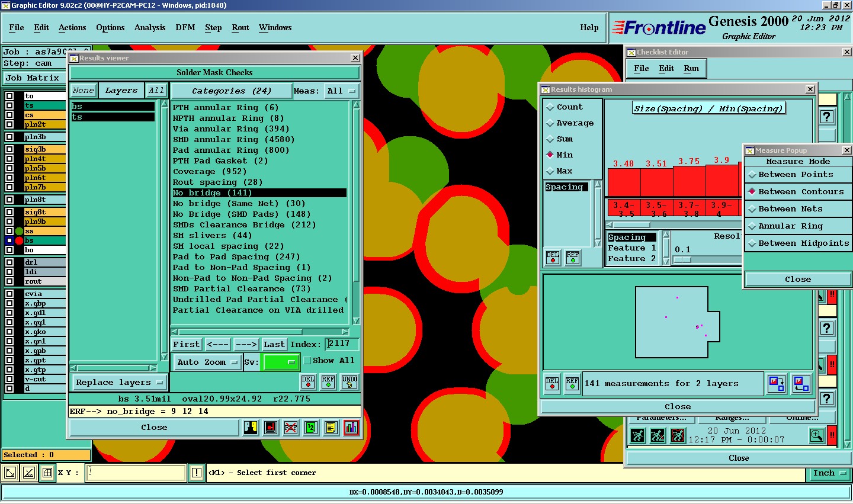
Task: Select the Average histogram option
Action: coord(574,123)
